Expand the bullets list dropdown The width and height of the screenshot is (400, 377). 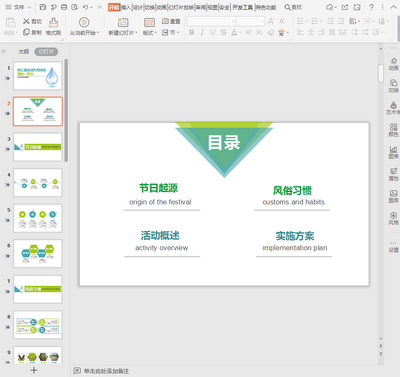[x=306, y=21]
